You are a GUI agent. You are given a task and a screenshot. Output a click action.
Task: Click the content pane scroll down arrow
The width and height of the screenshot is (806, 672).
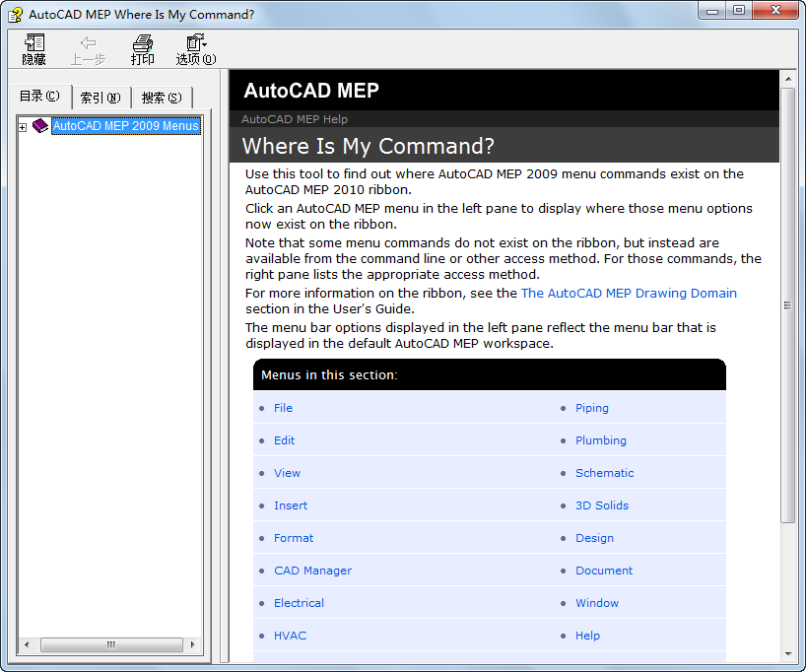point(787,654)
